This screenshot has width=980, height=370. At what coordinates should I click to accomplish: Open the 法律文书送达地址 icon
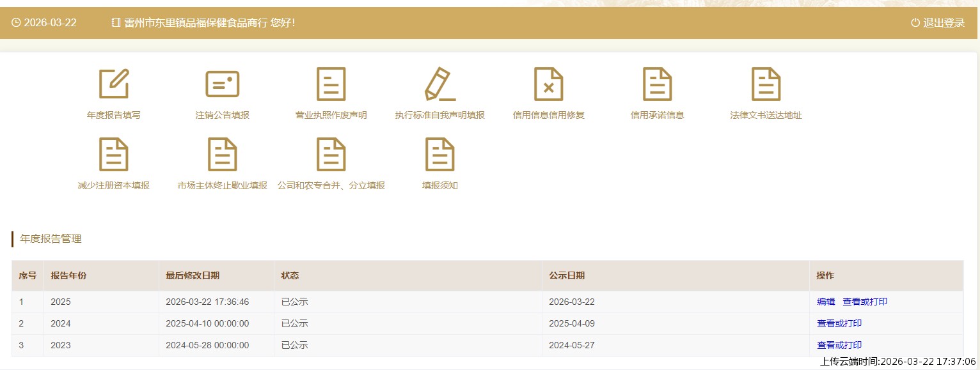[x=766, y=84]
